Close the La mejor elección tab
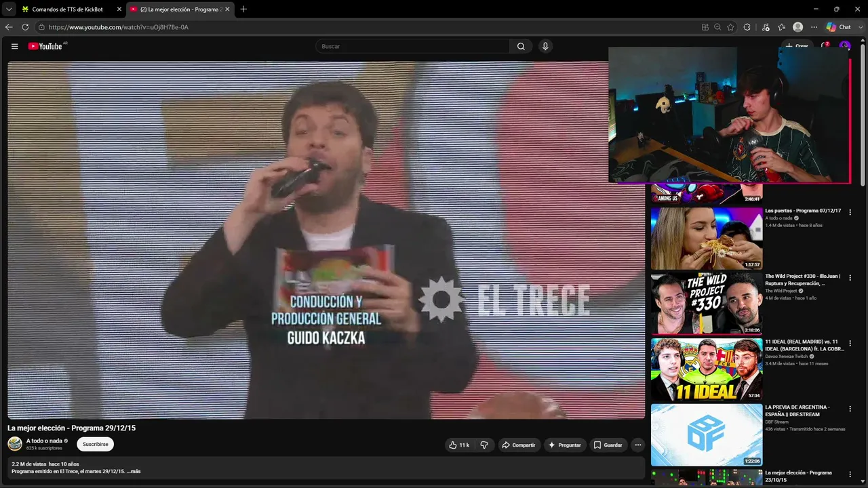The width and height of the screenshot is (868, 488). coord(227,9)
